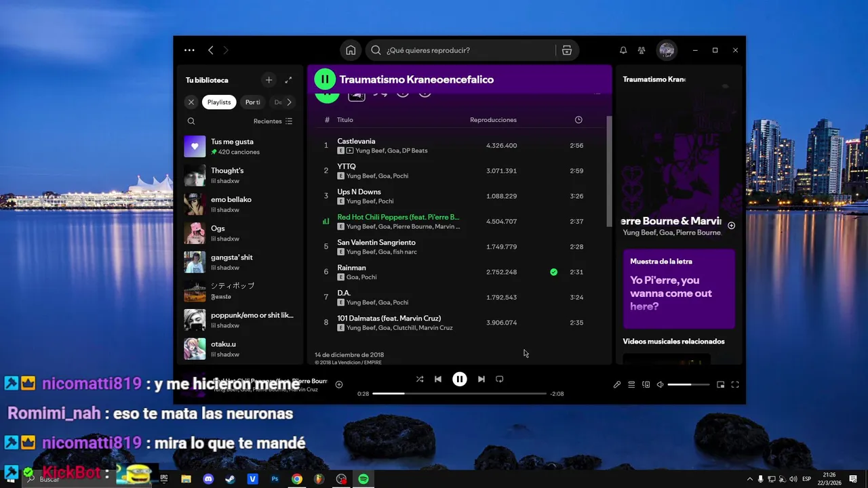The width and height of the screenshot is (868, 488).
Task: Open the Clutchill artist link
Action: click(x=405, y=328)
